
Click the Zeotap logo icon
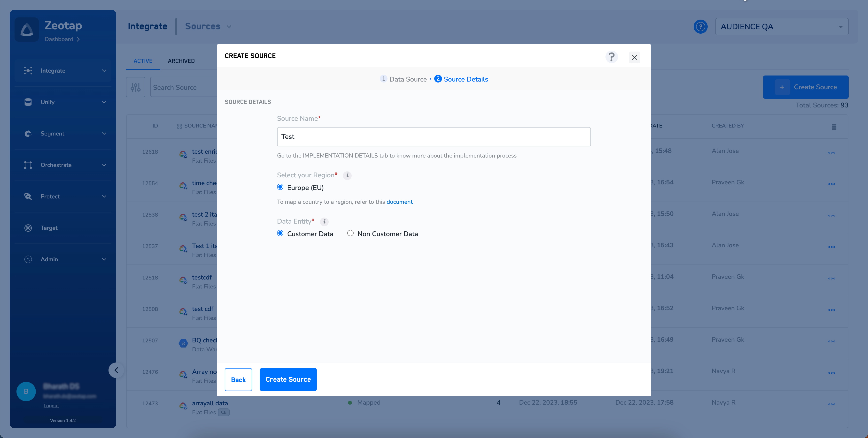[27, 30]
